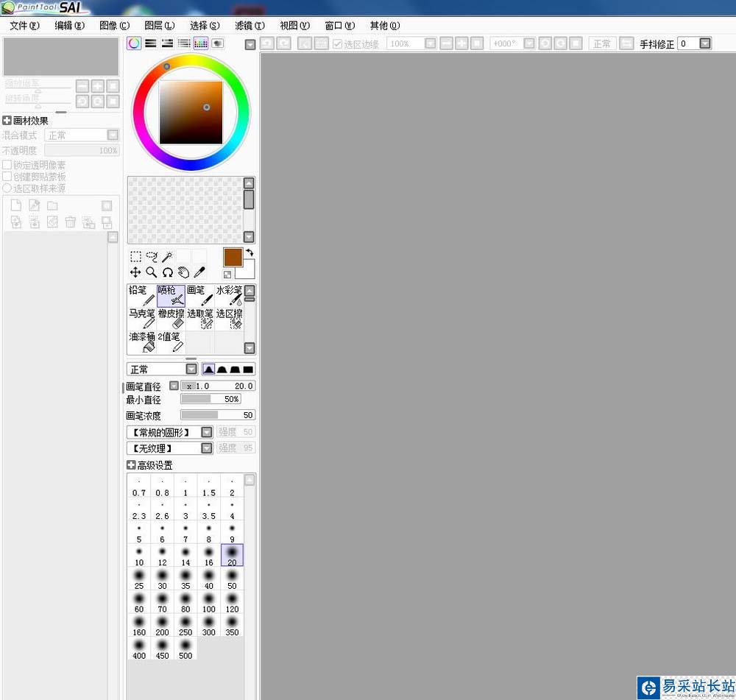Select the 橡皮擦 eraser tool
The image size is (736, 700).
tap(171, 319)
